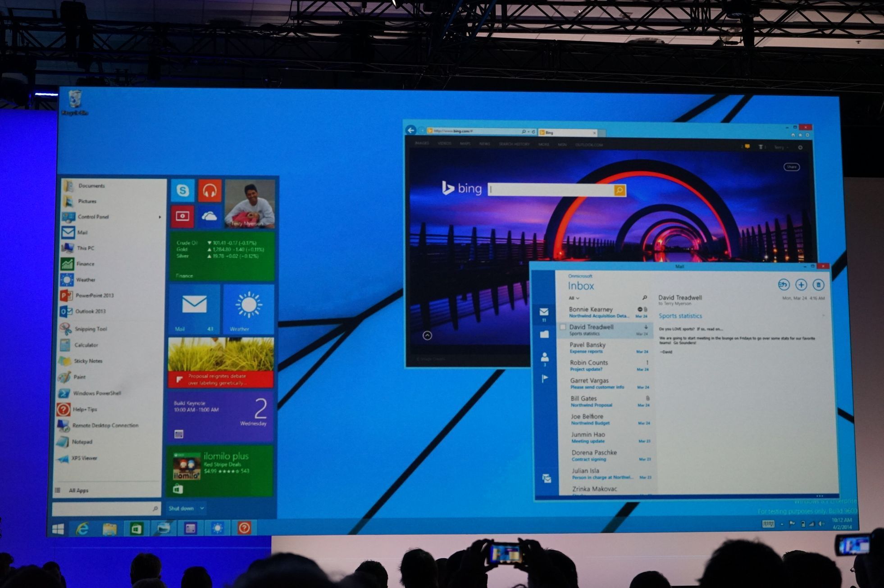Viewport: 884px width, 588px height.
Task: Open the Weather app icon on taskbar
Action: (x=218, y=528)
